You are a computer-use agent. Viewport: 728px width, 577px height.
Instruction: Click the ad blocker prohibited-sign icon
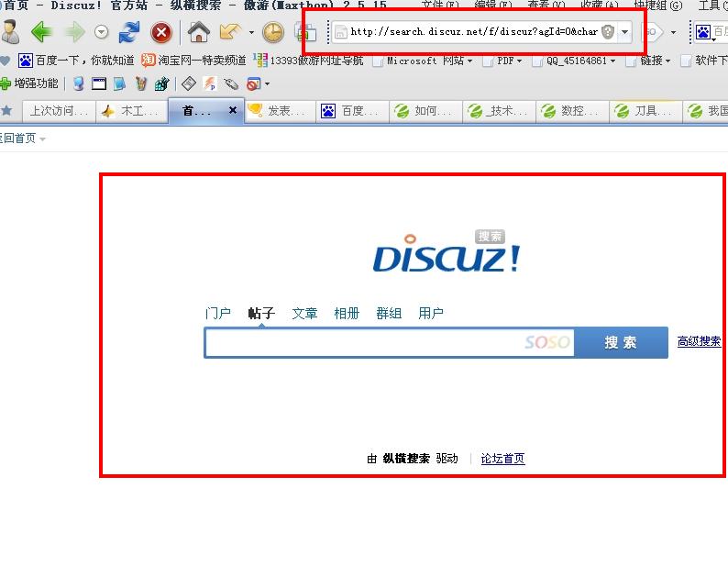[x=253, y=84]
